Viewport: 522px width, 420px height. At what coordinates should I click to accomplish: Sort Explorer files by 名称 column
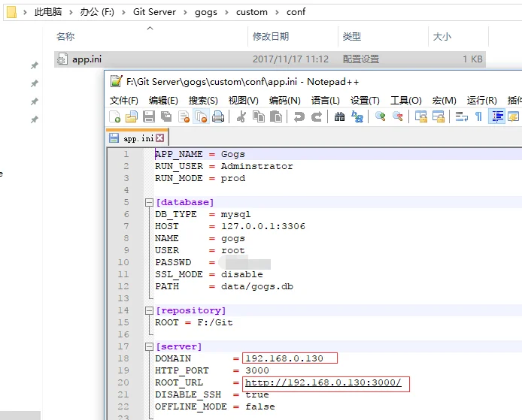(x=65, y=36)
